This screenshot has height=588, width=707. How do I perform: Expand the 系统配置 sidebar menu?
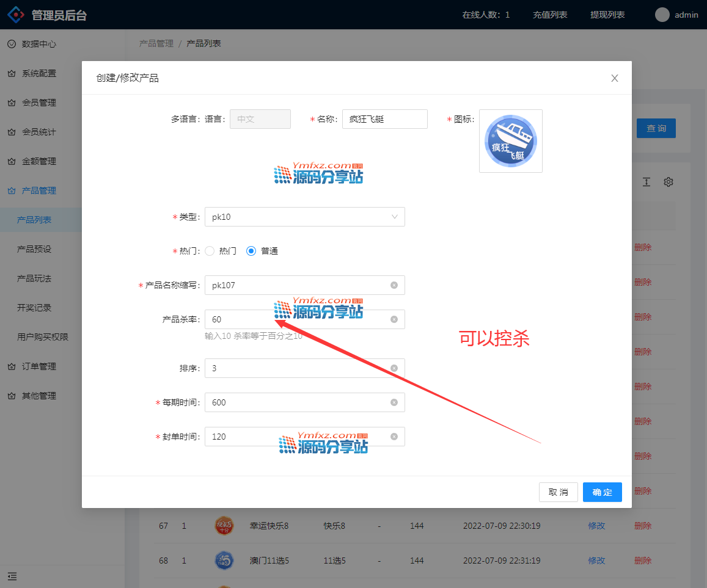tap(39, 73)
